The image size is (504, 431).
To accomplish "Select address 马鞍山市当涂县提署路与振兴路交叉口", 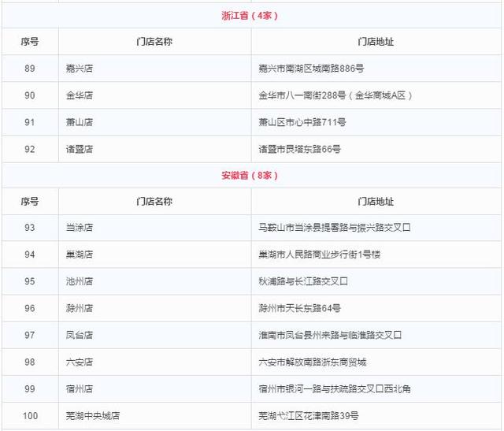I will pyautogui.click(x=335, y=228).
